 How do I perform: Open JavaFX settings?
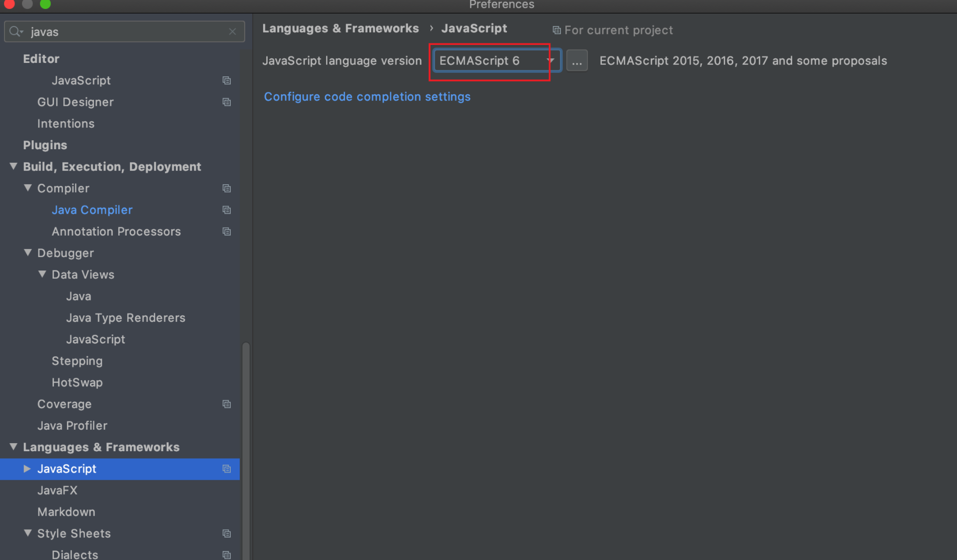pyautogui.click(x=57, y=491)
